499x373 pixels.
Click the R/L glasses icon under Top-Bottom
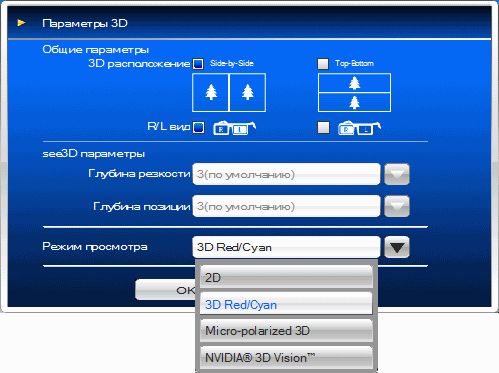coord(359,128)
